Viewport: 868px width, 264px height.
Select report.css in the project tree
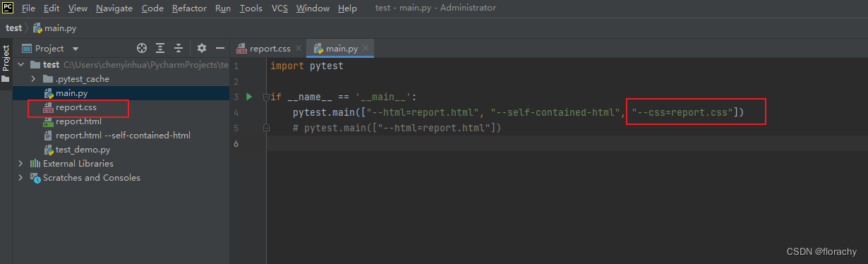pyautogui.click(x=121, y=107)
